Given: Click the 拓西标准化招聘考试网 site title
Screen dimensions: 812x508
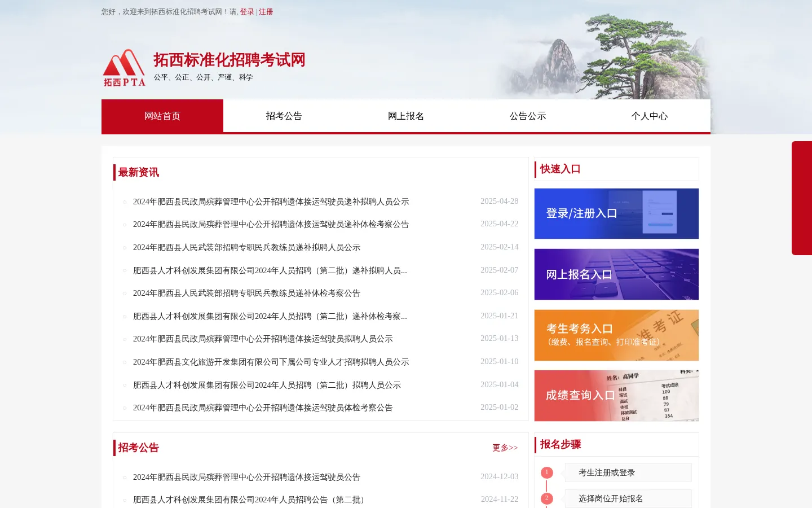Looking at the screenshot, I should click(x=230, y=60).
